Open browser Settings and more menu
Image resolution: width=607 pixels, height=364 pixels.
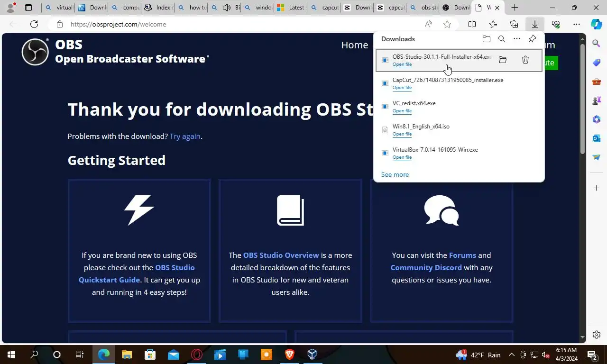[x=577, y=24]
